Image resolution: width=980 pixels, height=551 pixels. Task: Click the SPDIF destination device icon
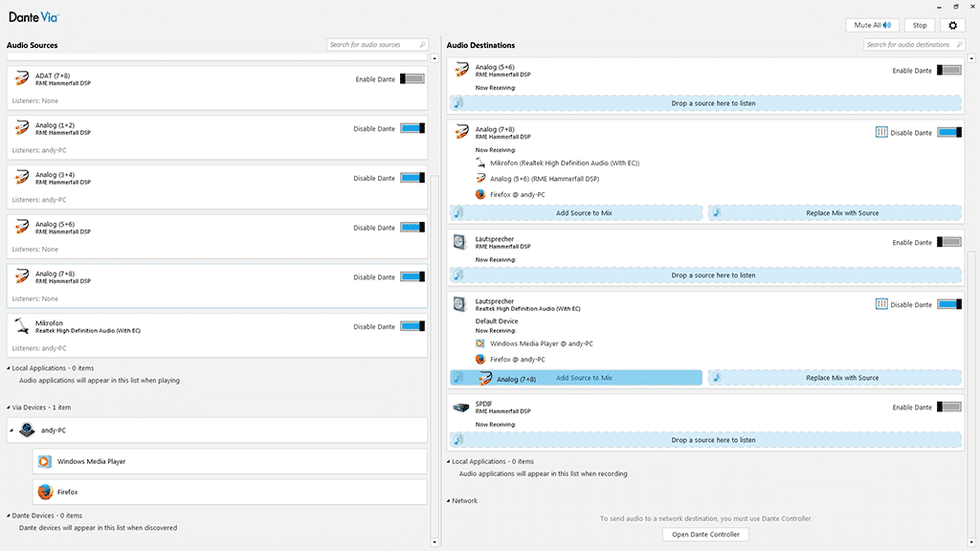[x=460, y=407]
